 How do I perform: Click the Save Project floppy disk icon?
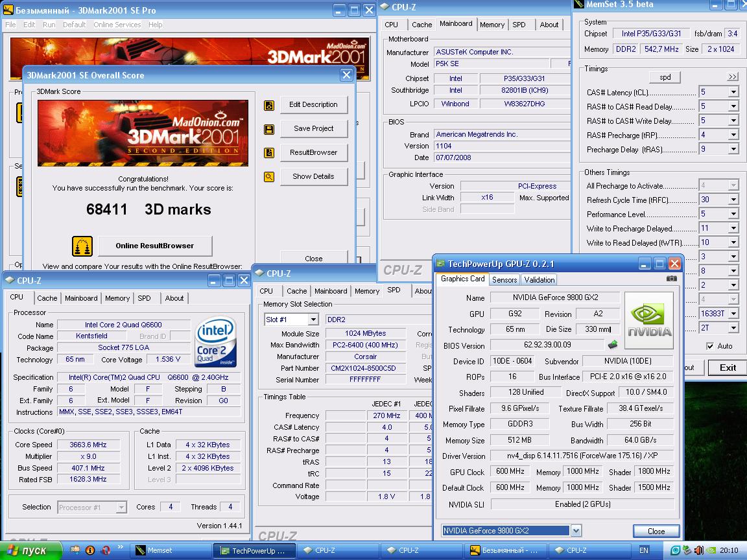point(269,129)
